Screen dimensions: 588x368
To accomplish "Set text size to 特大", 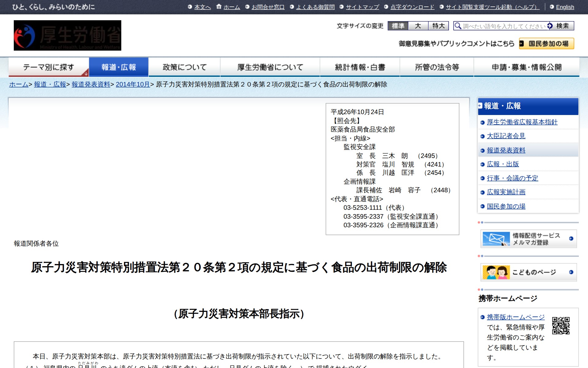I will tap(438, 26).
